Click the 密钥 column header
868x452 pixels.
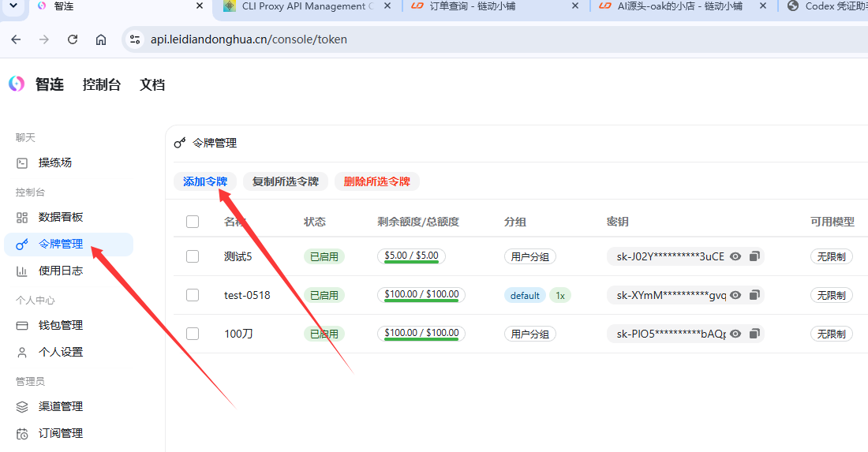617,222
